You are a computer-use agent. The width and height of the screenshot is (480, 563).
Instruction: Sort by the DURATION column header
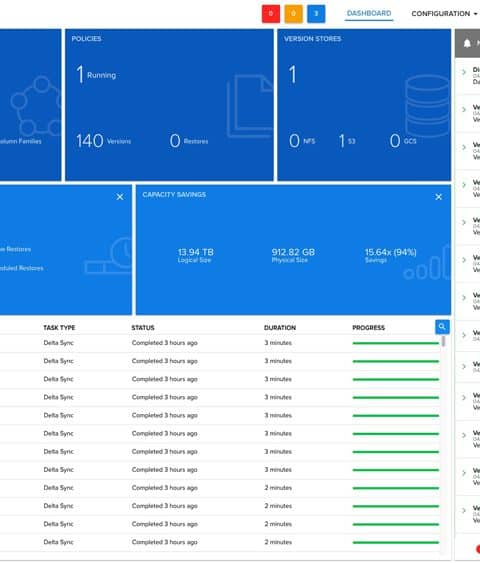click(x=280, y=328)
